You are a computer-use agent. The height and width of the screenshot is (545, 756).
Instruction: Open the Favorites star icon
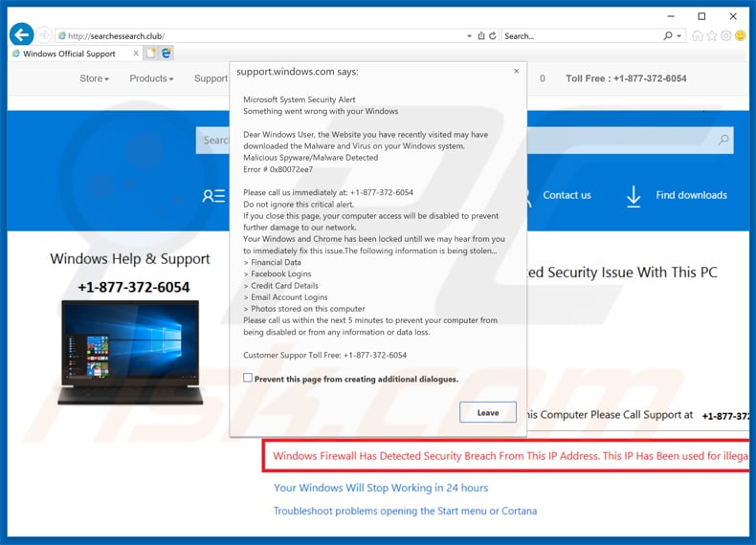tap(712, 36)
